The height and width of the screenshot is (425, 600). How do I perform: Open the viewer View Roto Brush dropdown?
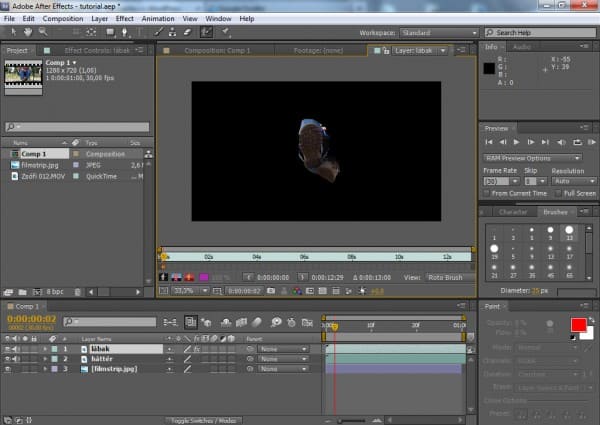click(x=448, y=277)
